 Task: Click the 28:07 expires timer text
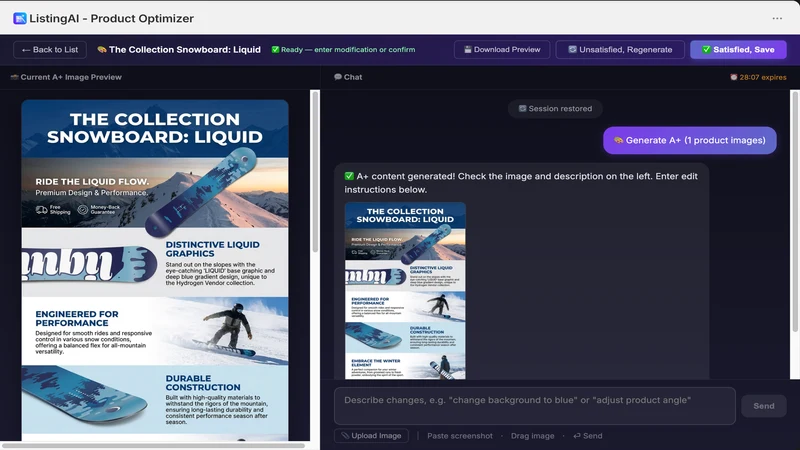(x=763, y=77)
